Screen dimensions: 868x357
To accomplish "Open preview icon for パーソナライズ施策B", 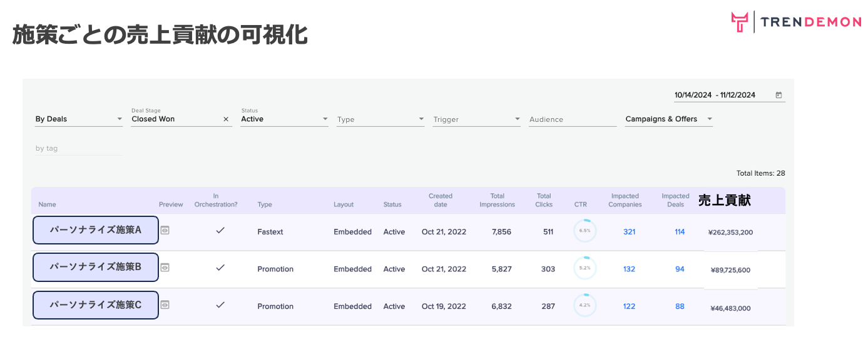I will point(165,268).
